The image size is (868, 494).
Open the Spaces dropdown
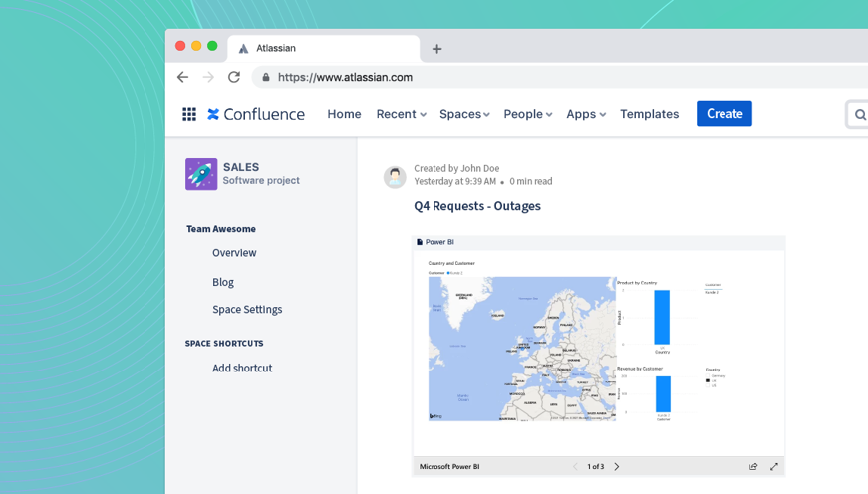coord(464,114)
